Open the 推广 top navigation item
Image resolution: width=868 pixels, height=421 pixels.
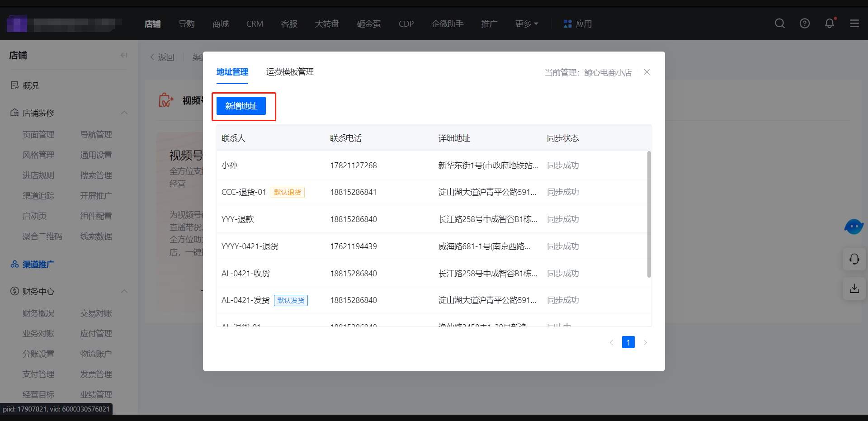point(490,24)
